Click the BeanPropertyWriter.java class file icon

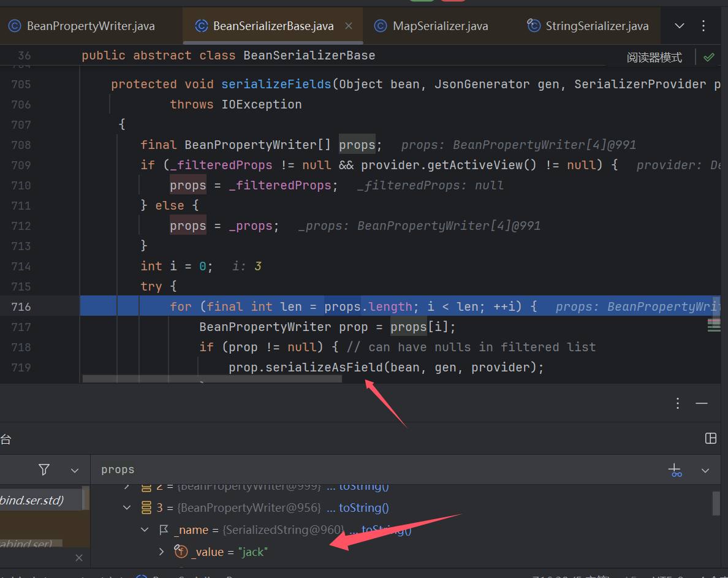click(15, 26)
